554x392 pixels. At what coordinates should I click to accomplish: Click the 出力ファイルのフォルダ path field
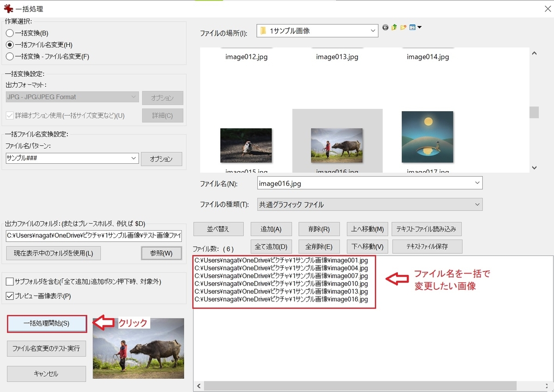coord(94,236)
